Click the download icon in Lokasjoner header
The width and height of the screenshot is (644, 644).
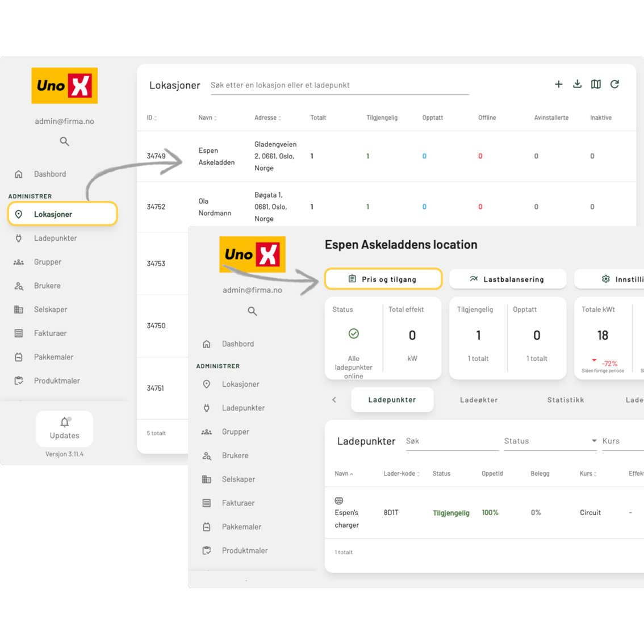click(577, 84)
